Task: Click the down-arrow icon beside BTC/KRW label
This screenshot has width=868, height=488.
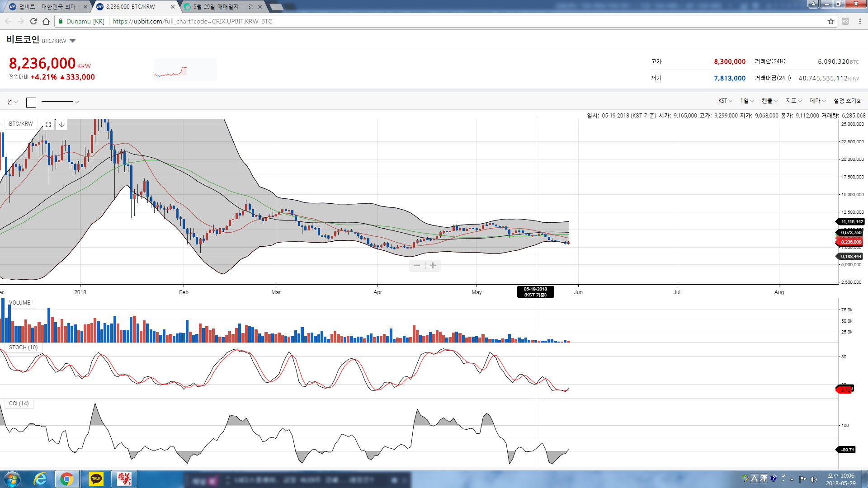Action: [62, 125]
